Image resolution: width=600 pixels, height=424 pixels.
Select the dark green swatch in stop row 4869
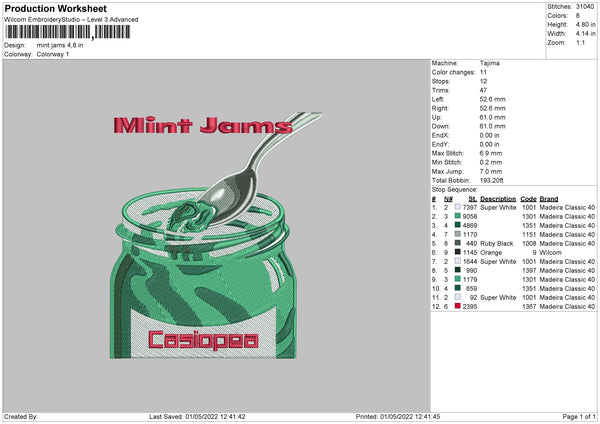coord(458,225)
